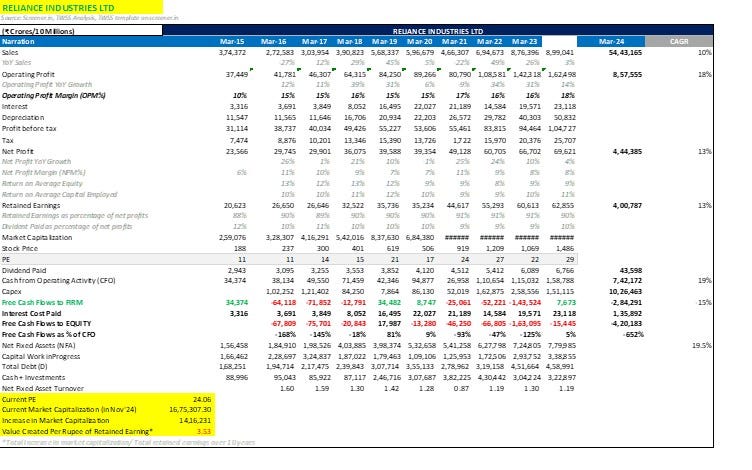Select the 'Narration' header cell
This screenshot has height=470, width=752.
click(x=18, y=42)
